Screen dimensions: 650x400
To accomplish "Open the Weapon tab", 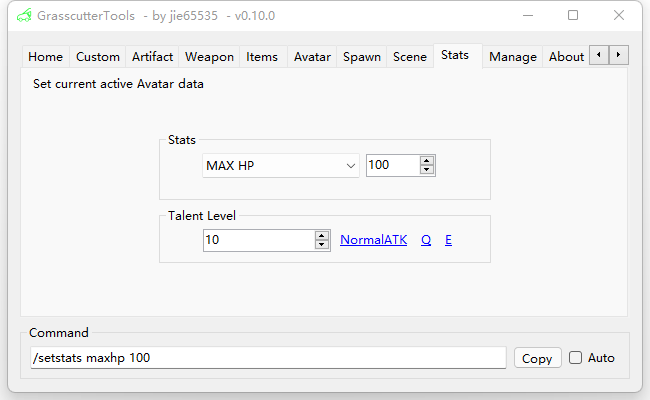I will click(x=209, y=57).
